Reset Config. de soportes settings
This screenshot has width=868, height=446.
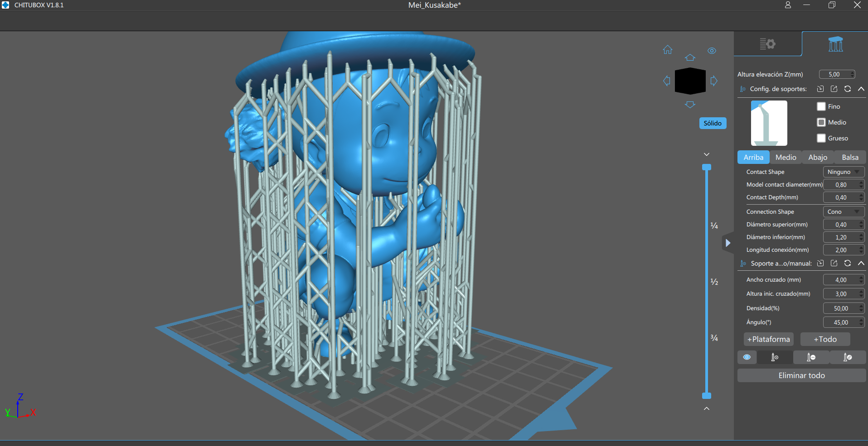pyautogui.click(x=848, y=89)
